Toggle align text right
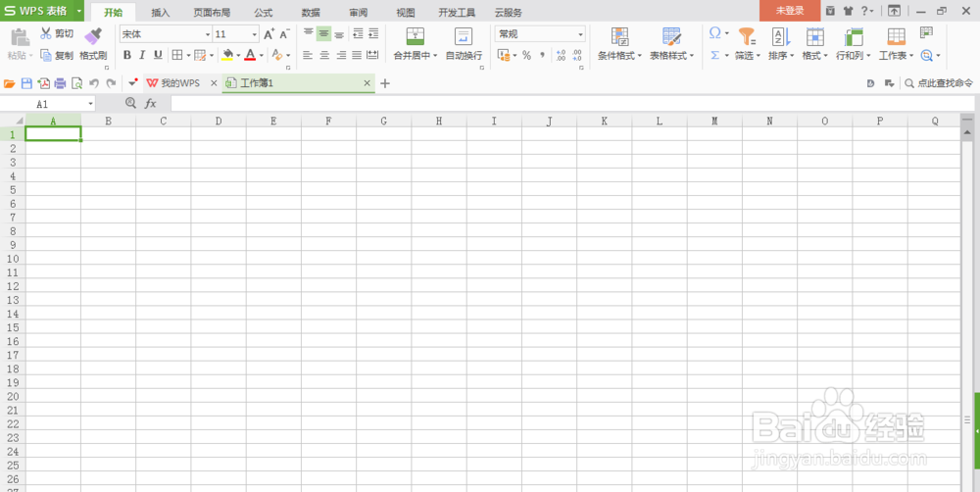This screenshot has height=492, width=980. click(341, 55)
